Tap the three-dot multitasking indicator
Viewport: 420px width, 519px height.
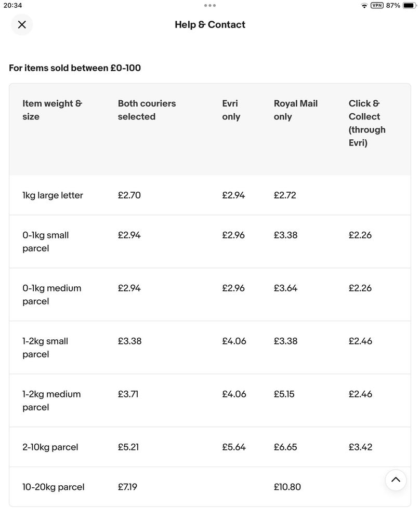tap(210, 5)
